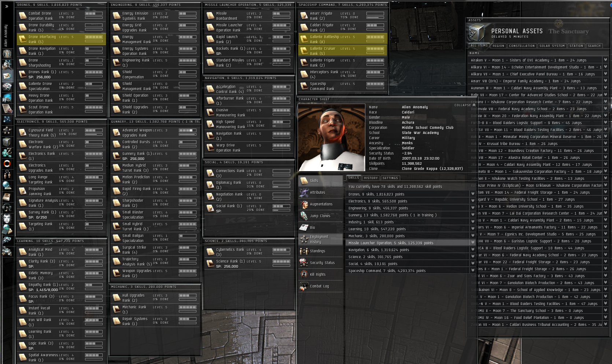The height and width of the screenshot is (364, 612).
Task: Open the assets safe icon in sidebar
Action: tap(7, 141)
